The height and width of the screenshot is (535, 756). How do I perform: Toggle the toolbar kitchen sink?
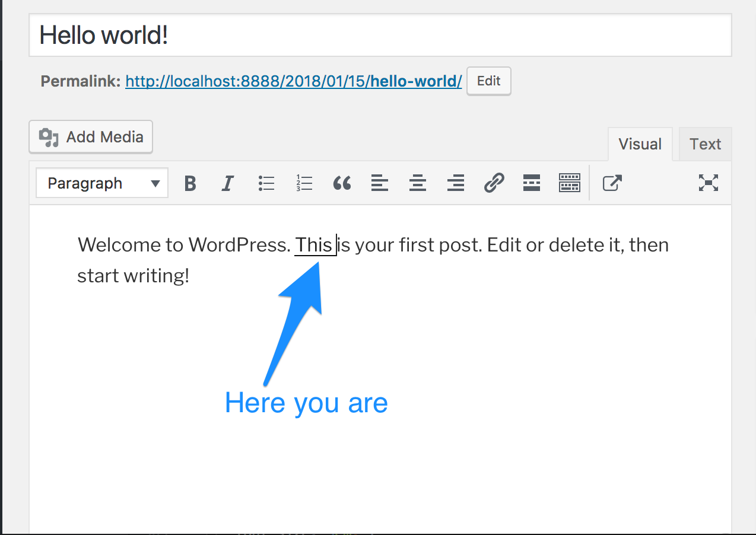point(570,183)
